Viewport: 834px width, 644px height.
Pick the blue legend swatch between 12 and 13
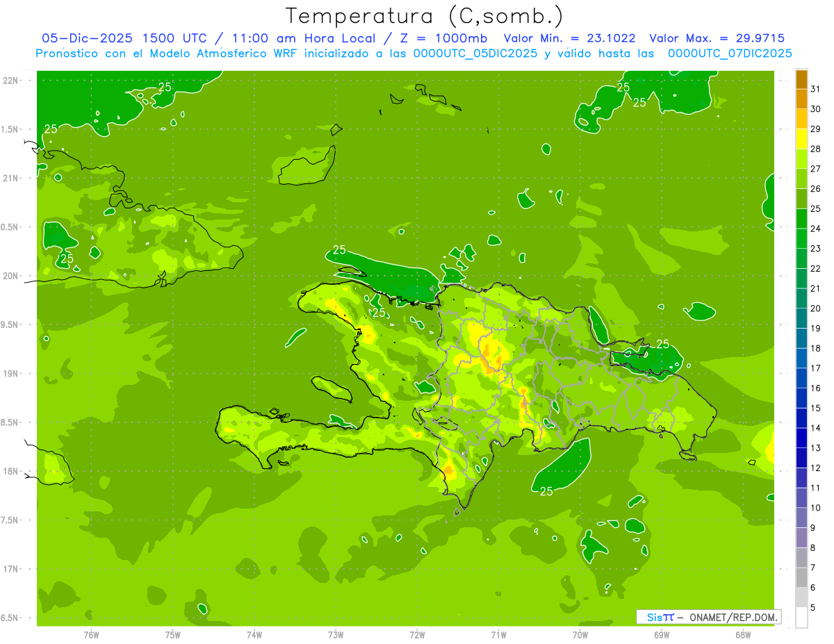pos(801,459)
